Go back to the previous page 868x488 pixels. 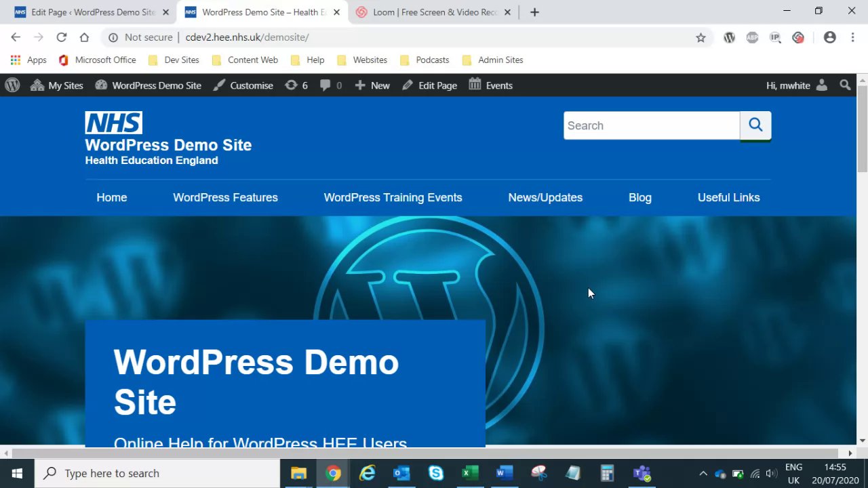tap(16, 37)
